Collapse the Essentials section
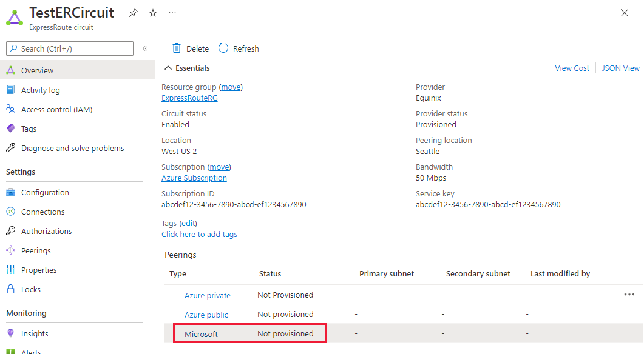This screenshot has width=644, height=354. (x=168, y=68)
